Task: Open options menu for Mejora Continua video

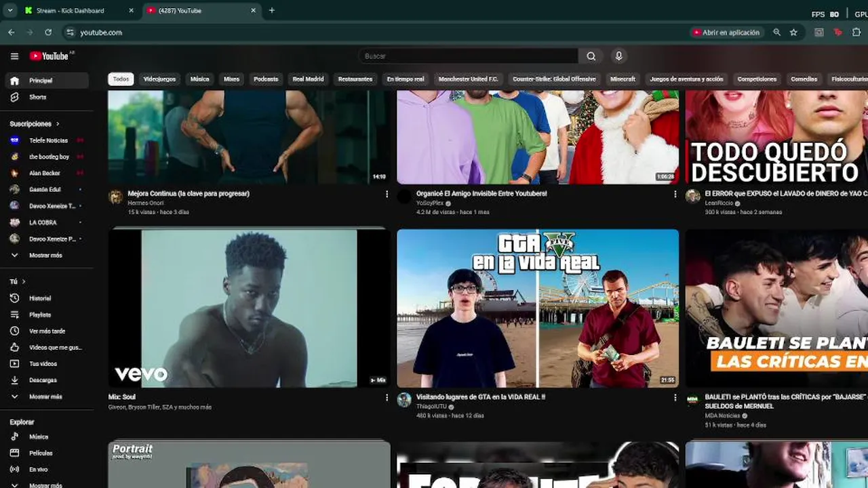Action: [x=387, y=194]
